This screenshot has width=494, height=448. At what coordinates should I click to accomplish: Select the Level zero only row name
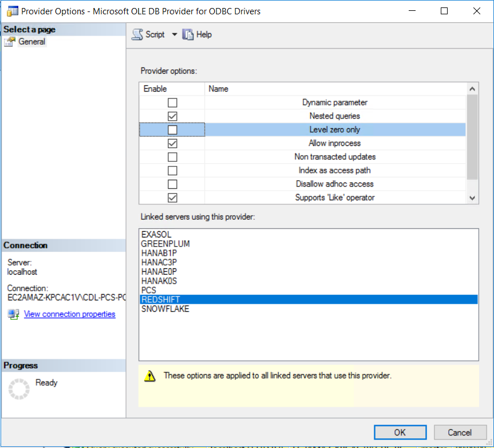[335, 130]
